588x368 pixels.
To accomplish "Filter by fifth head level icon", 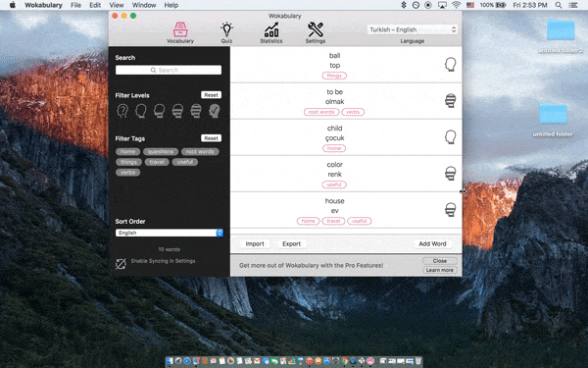I will coord(196,111).
